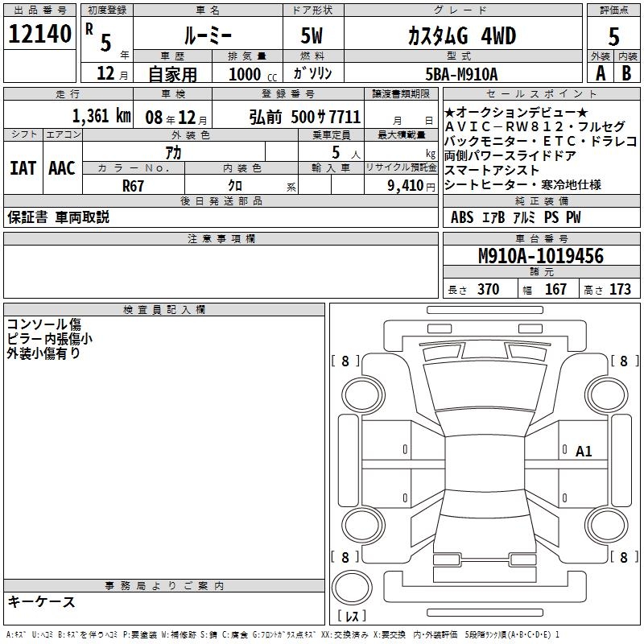The image size is (644, 644).
Task: Click the セールスポイント header
Action: 541,93
